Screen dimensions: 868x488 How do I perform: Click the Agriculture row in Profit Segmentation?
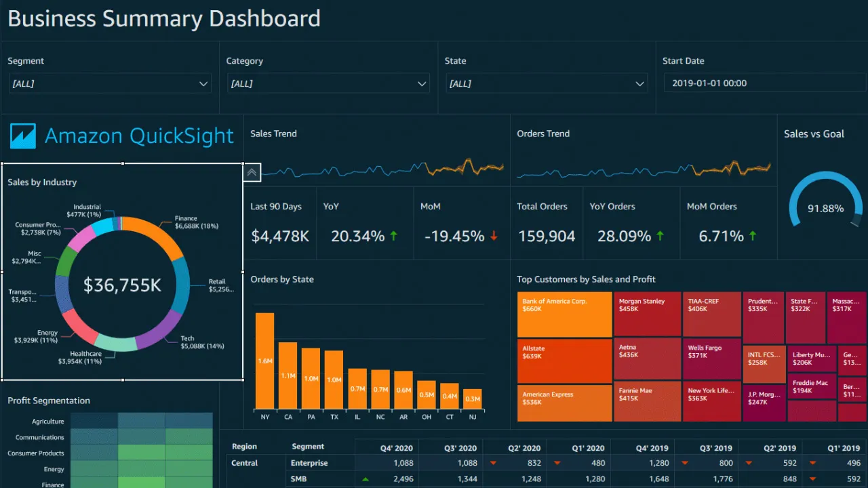[47, 421]
